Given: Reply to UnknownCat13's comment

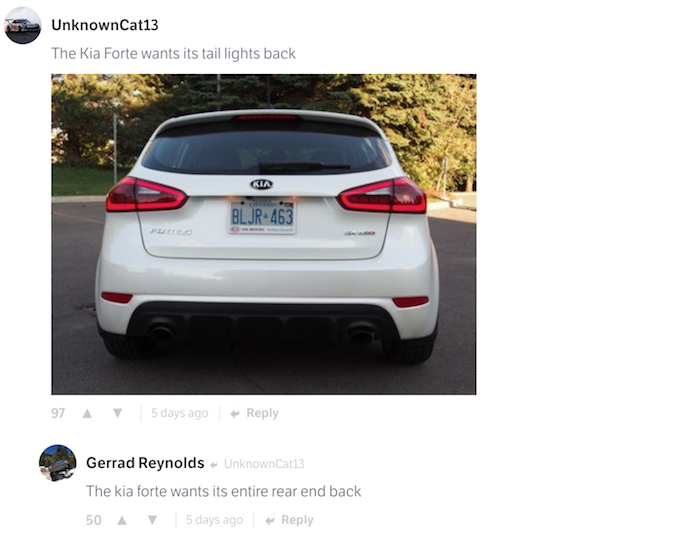Looking at the screenshot, I should [x=262, y=413].
